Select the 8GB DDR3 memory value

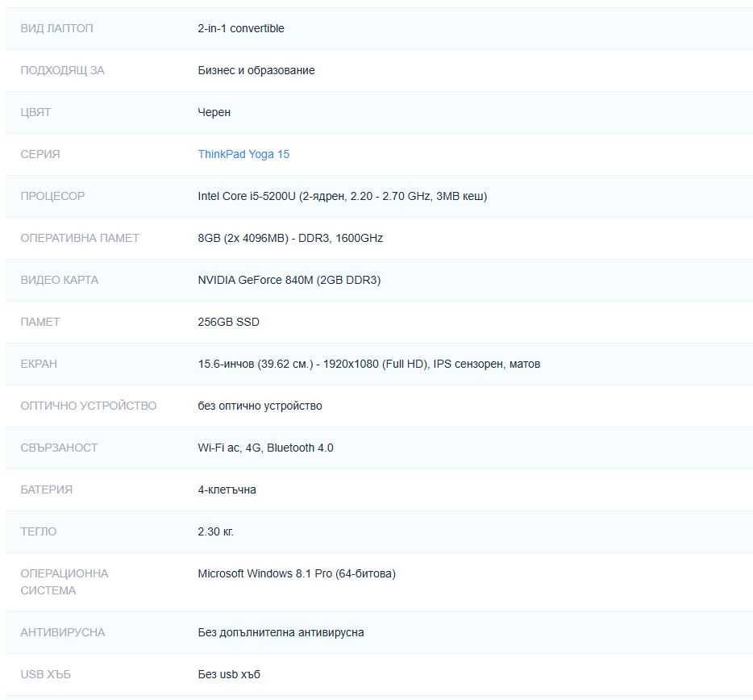290,238
